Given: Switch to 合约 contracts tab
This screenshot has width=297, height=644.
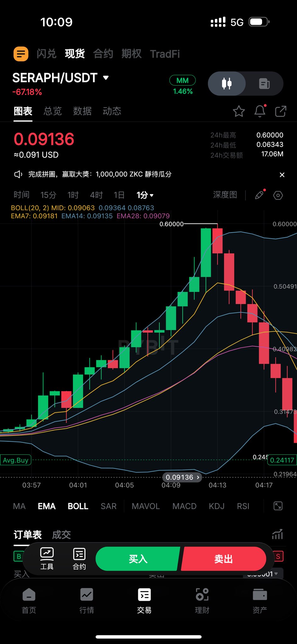Looking at the screenshot, I should pos(103,54).
